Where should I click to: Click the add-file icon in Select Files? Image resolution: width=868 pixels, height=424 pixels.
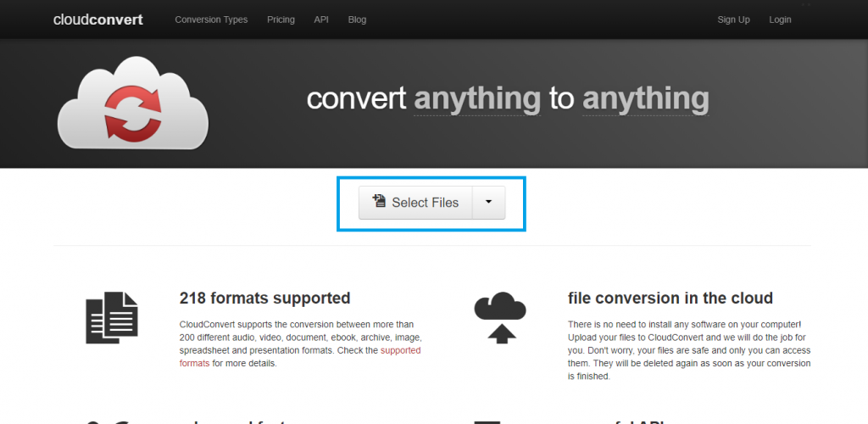[379, 200]
